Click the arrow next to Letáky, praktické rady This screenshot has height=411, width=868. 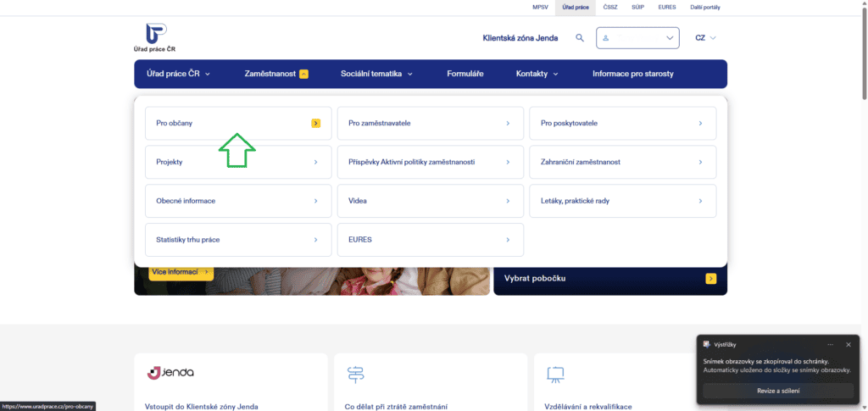[x=700, y=201]
